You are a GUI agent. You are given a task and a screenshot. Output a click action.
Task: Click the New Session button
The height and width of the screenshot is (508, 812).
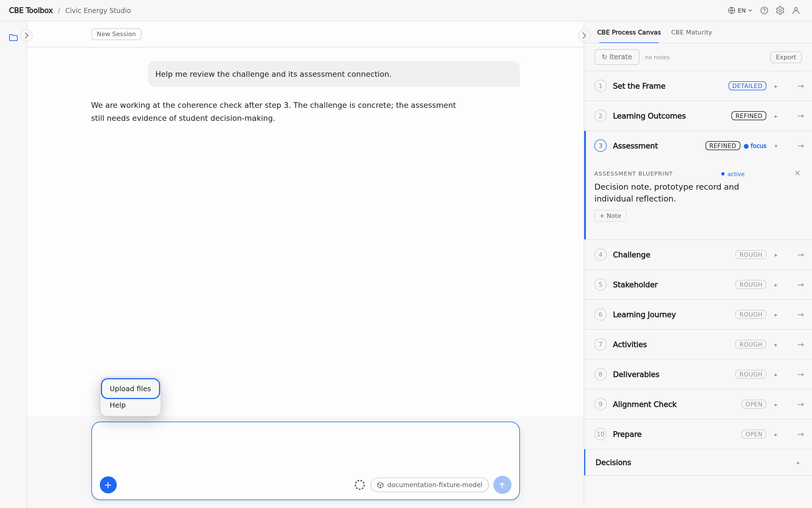(x=116, y=34)
